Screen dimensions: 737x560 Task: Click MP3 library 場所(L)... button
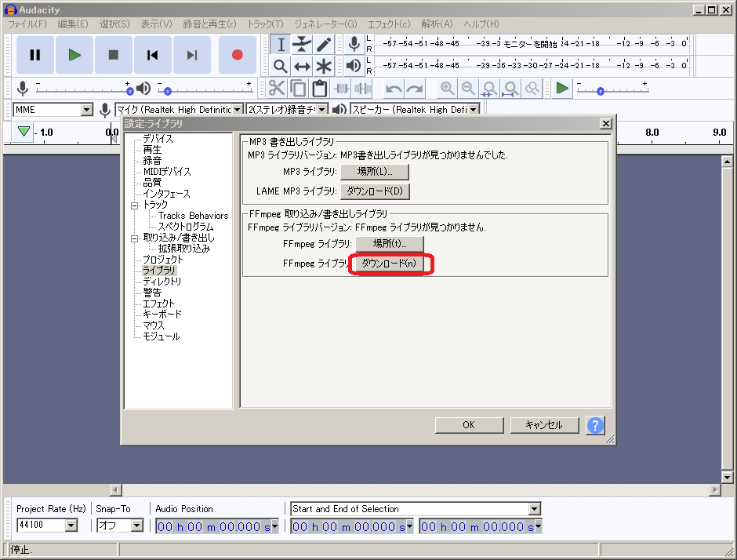[375, 172]
